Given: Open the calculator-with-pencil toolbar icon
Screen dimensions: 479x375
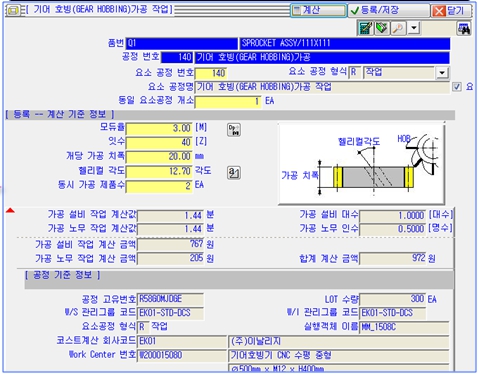Looking at the screenshot, I should point(365,28).
